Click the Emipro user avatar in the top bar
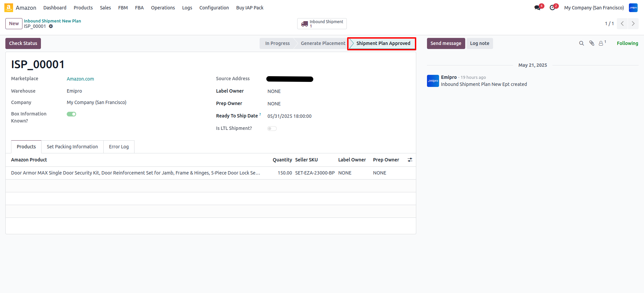Screen dimensions: 644x293 click(633, 8)
